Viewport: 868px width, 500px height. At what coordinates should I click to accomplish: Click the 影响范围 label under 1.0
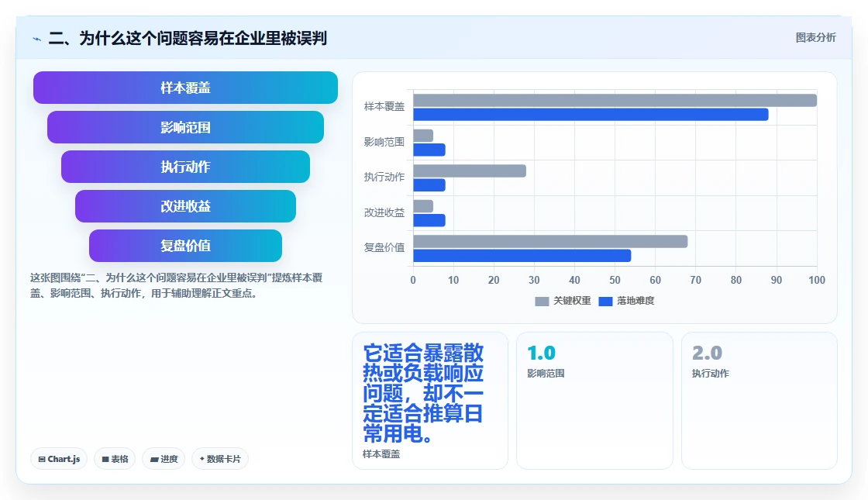(546, 373)
